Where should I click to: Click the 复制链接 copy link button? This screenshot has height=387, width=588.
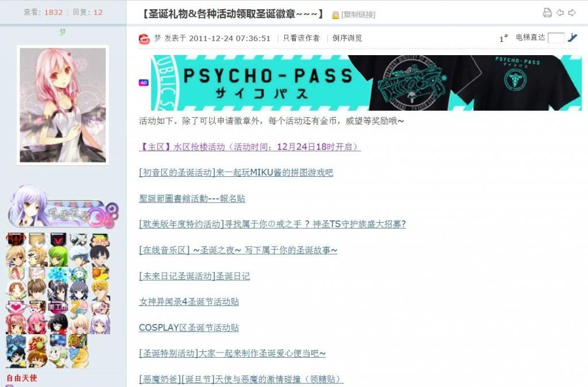pos(358,15)
